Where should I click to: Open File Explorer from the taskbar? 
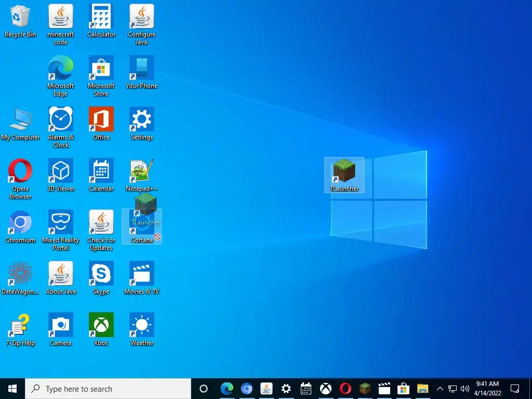(423, 389)
